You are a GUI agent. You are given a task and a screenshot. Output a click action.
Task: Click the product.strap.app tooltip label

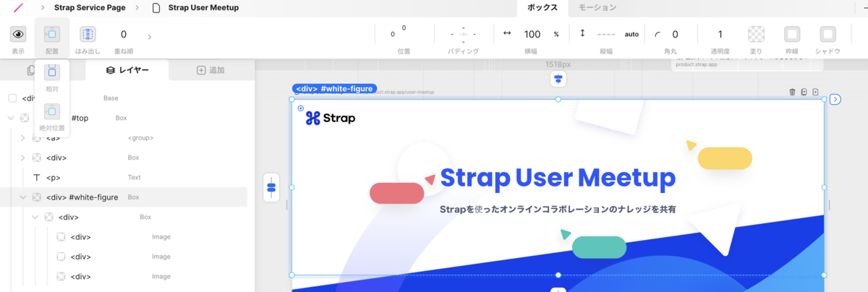(x=696, y=64)
